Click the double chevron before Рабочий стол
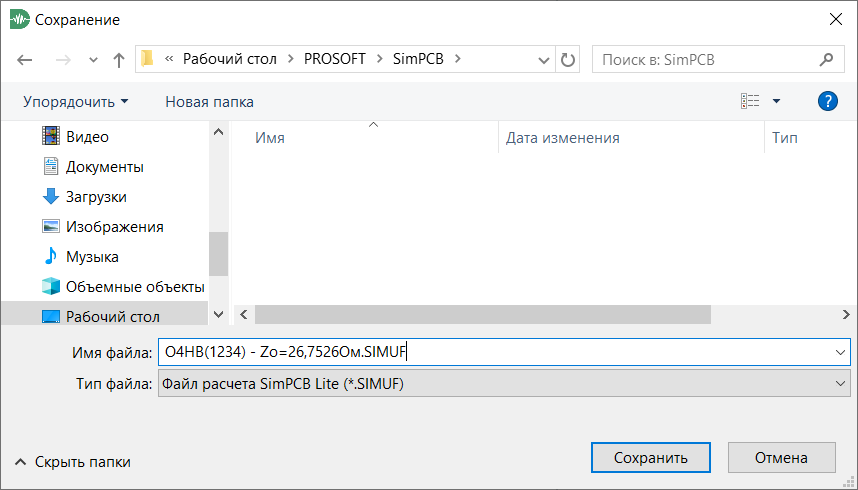Viewport: 858px width, 490px height. [169, 59]
